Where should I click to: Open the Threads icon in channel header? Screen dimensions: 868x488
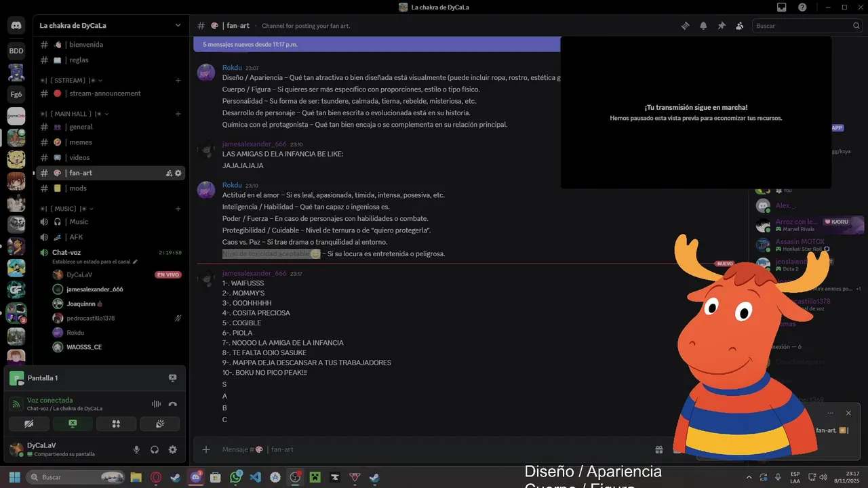tap(686, 26)
